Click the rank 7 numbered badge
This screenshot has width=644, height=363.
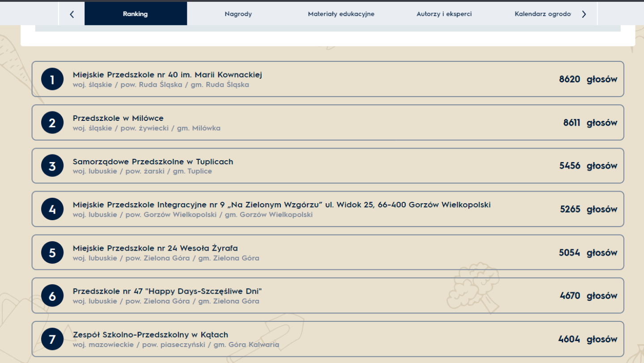(52, 339)
